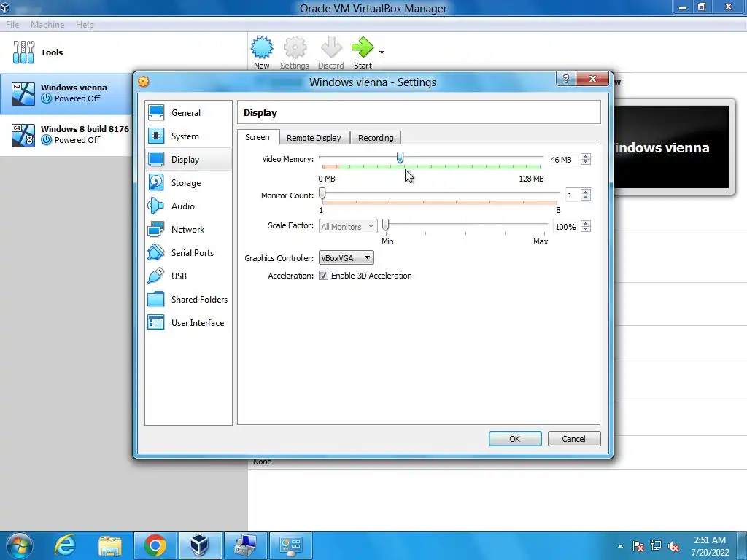
Task: Toggle Enable 3D Acceleration checkbox
Action: [x=323, y=276]
